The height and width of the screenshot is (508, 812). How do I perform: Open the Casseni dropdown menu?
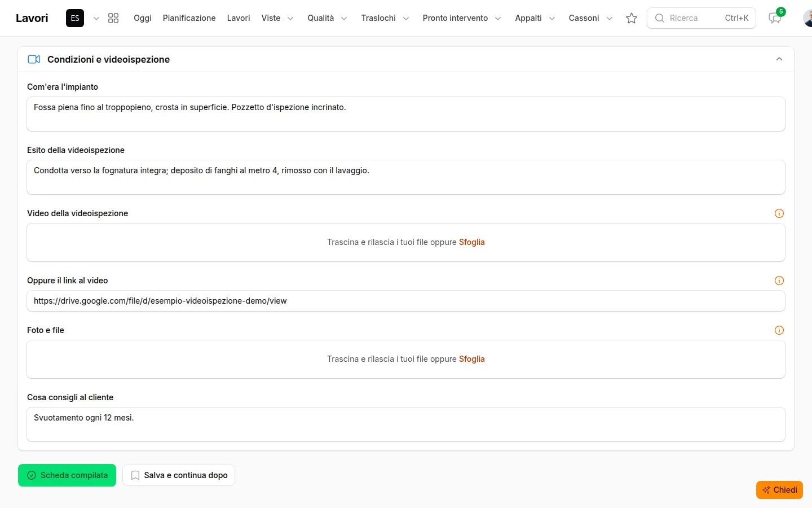click(590, 18)
